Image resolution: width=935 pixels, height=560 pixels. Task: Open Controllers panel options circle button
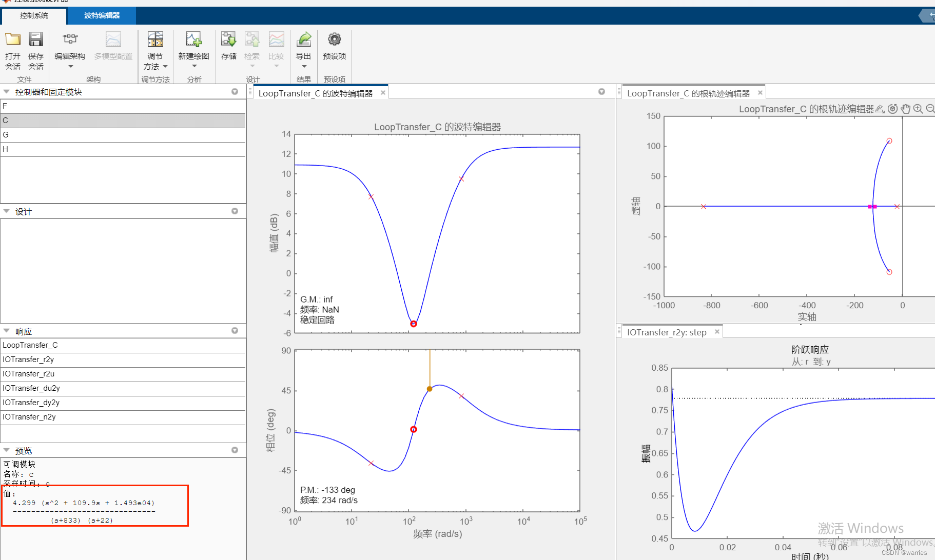235,92
